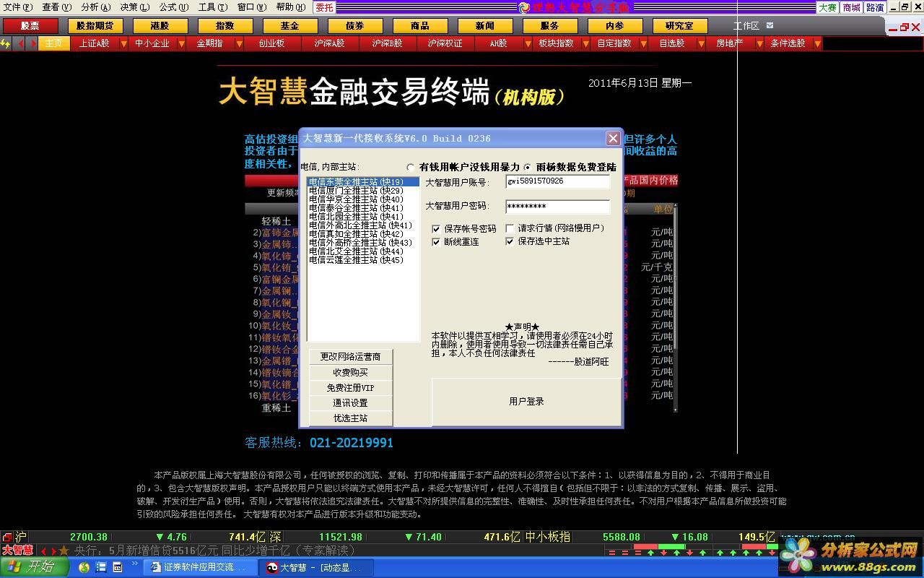Click the 大智慧用户账号 input field
Screen dimensions: 924x578
click(557, 181)
